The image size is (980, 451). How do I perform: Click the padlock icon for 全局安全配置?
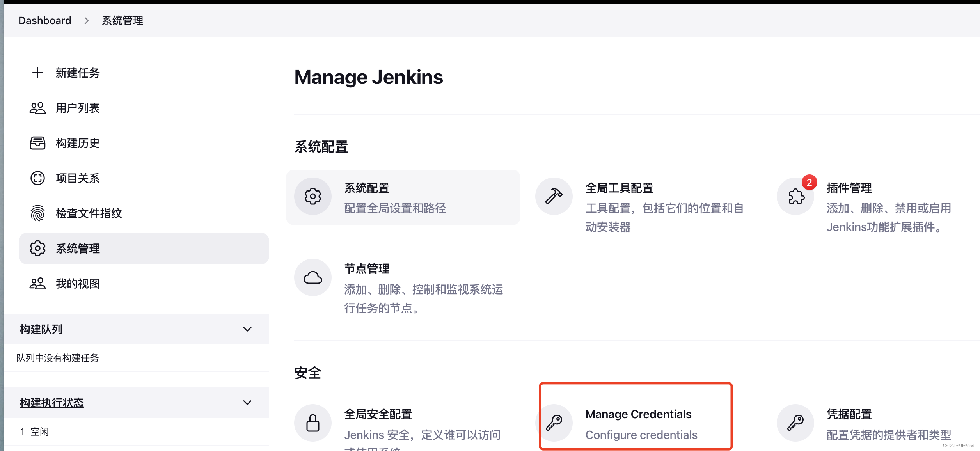(313, 423)
